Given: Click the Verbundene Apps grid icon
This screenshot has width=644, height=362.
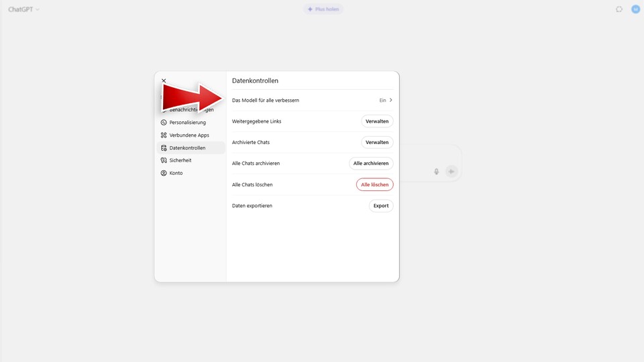Looking at the screenshot, I should 164,135.
